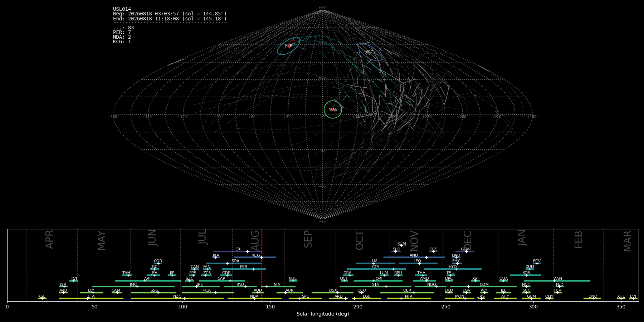Click the LEO shower peak marker
Viewport: 644px width, 322px height.
pyautogui.click(x=419, y=263)
